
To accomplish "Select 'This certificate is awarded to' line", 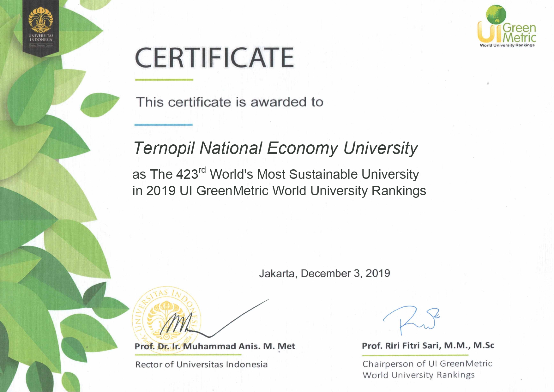I will click(x=230, y=102).
